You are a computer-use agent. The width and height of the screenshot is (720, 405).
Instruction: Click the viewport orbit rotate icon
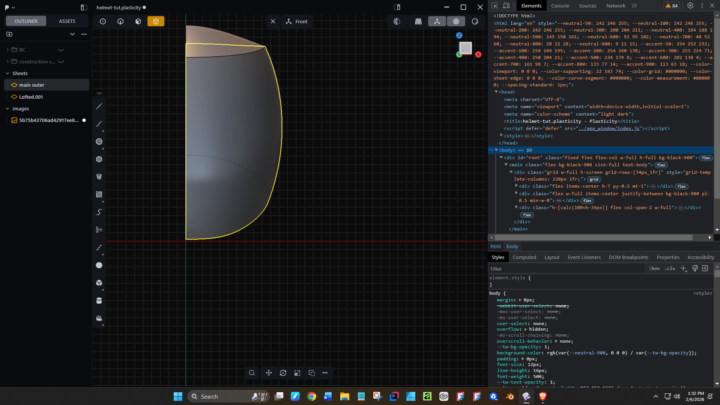coord(283,373)
